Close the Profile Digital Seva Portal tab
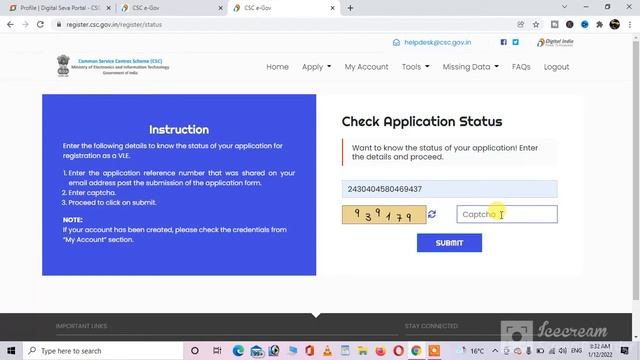The image size is (640, 360). (109, 8)
